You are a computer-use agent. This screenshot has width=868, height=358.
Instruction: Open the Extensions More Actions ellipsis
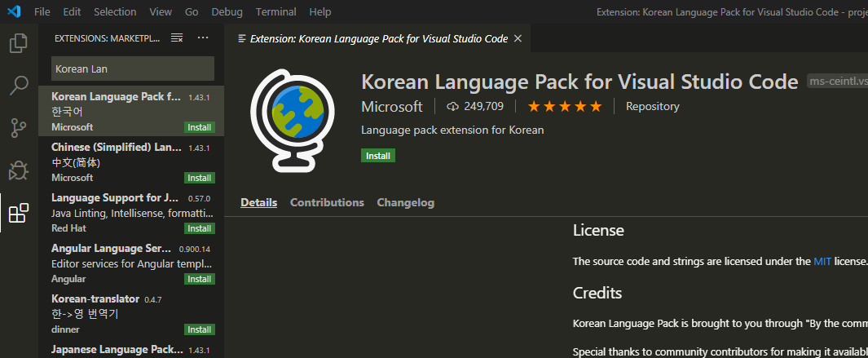(203, 38)
